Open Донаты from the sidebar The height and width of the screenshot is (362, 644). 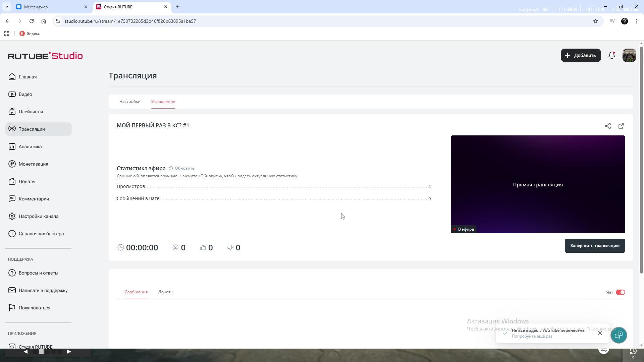[27, 181]
